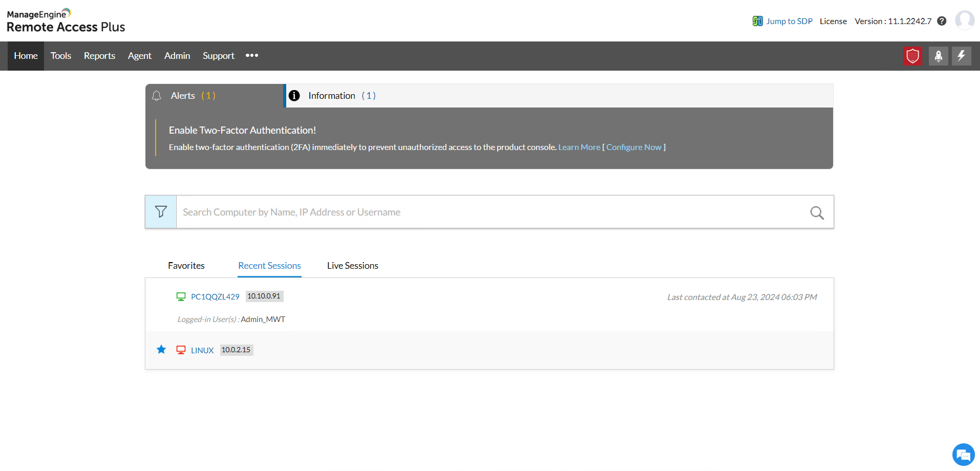Open the Reports menu

(99, 56)
